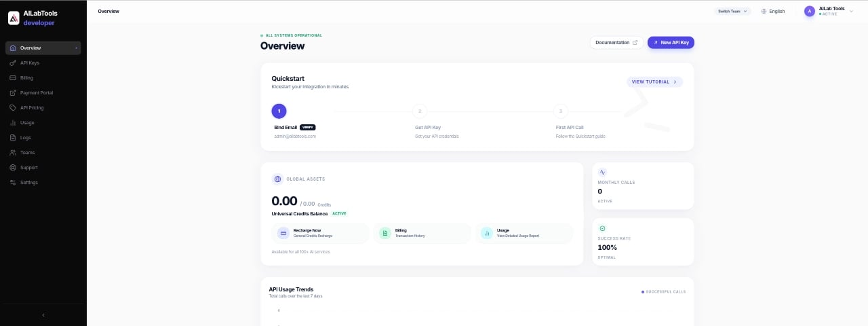Select Quickstart step 1 circle
The image size is (868, 326).
pos(279,111)
